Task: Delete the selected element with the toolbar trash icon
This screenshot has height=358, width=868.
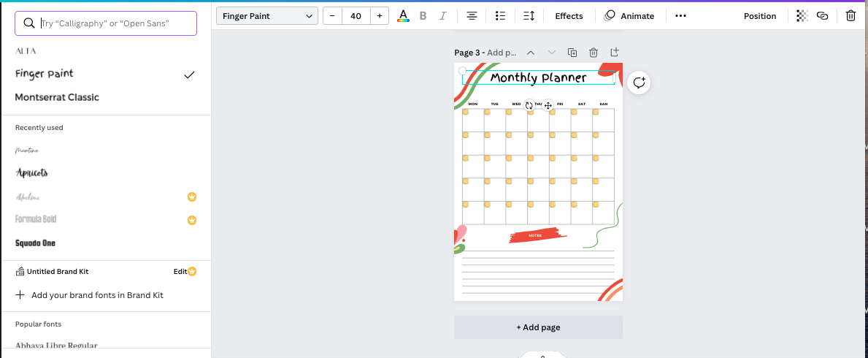Action: pyautogui.click(x=850, y=16)
